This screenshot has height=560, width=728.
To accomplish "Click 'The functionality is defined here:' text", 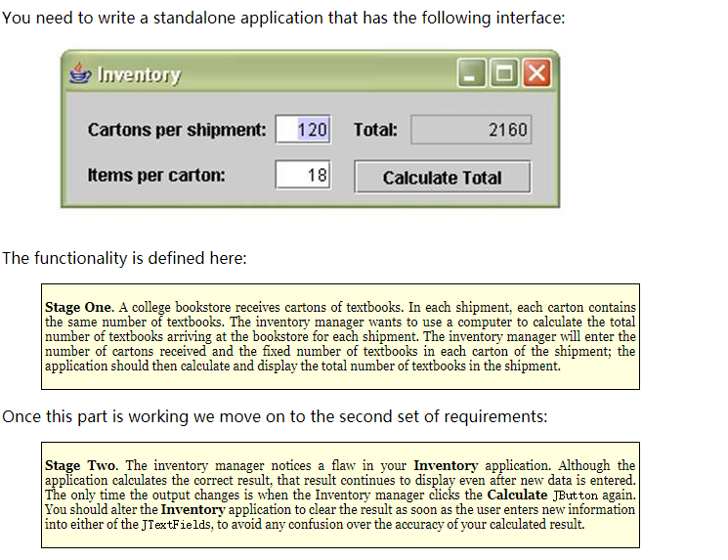I will tap(124, 258).
